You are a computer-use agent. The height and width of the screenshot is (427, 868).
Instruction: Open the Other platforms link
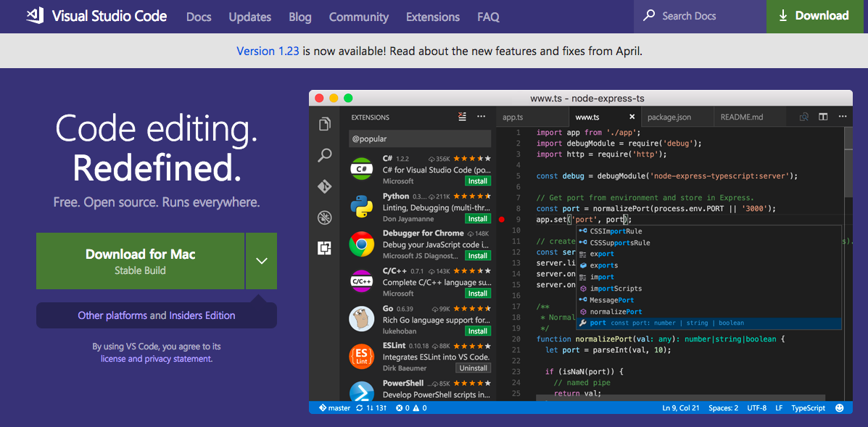coord(112,315)
